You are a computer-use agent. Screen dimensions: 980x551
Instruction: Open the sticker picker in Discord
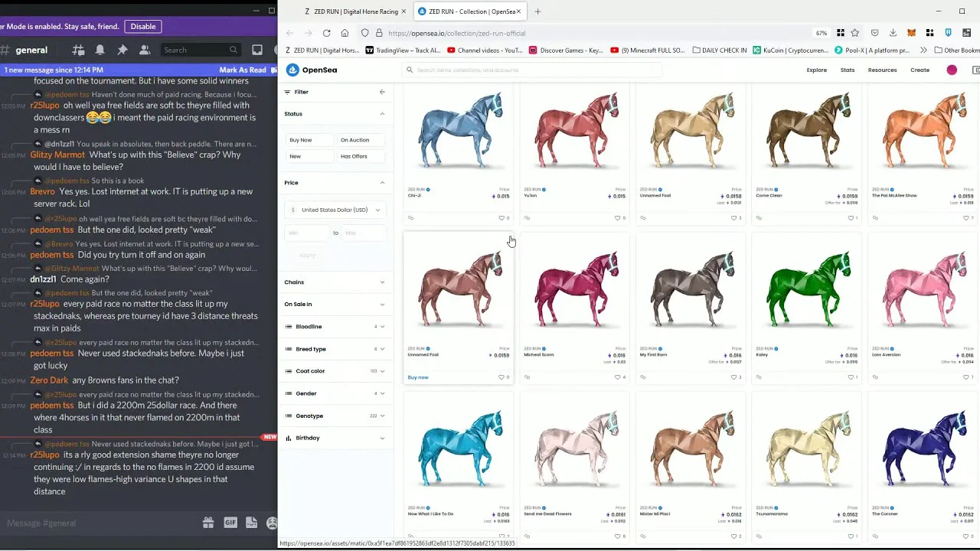252,523
